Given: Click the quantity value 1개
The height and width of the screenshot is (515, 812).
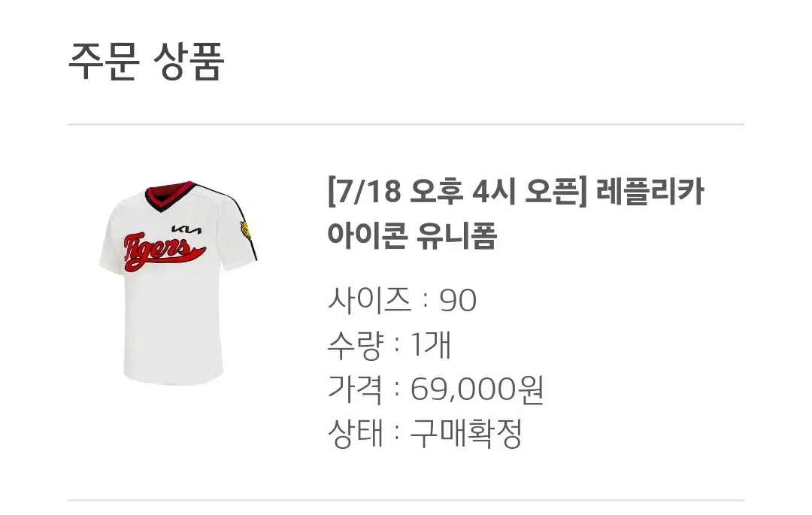Looking at the screenshot, I should 431,345.
